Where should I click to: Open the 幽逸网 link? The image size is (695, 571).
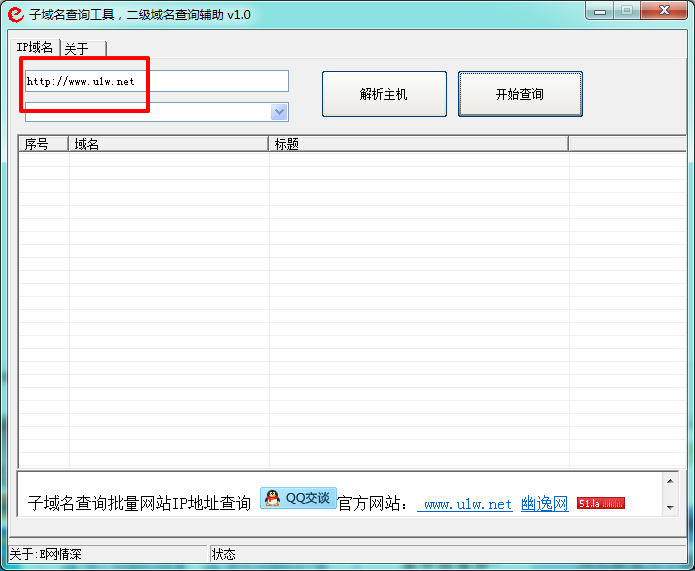pyautogui.click(x=545, y=504)
